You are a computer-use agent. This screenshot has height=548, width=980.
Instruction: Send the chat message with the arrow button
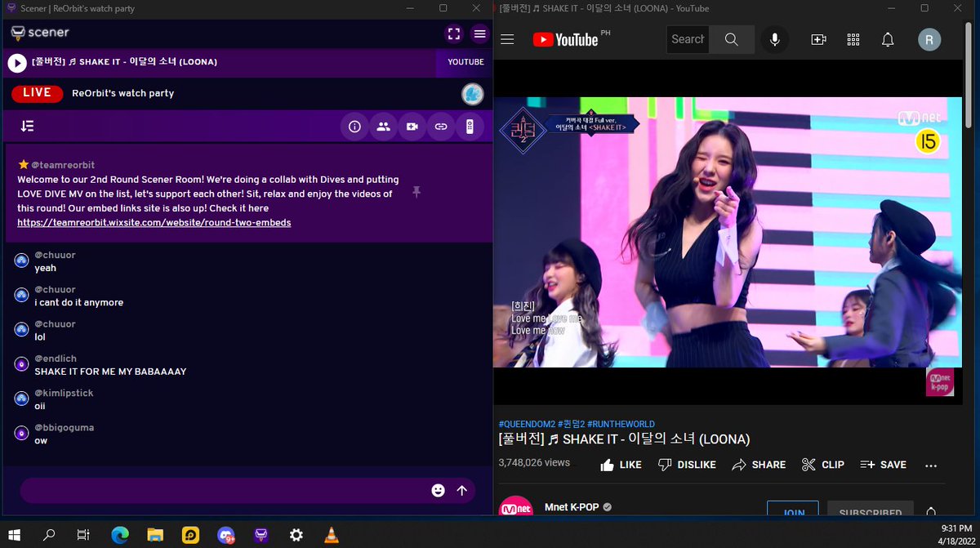coord(462,490)
